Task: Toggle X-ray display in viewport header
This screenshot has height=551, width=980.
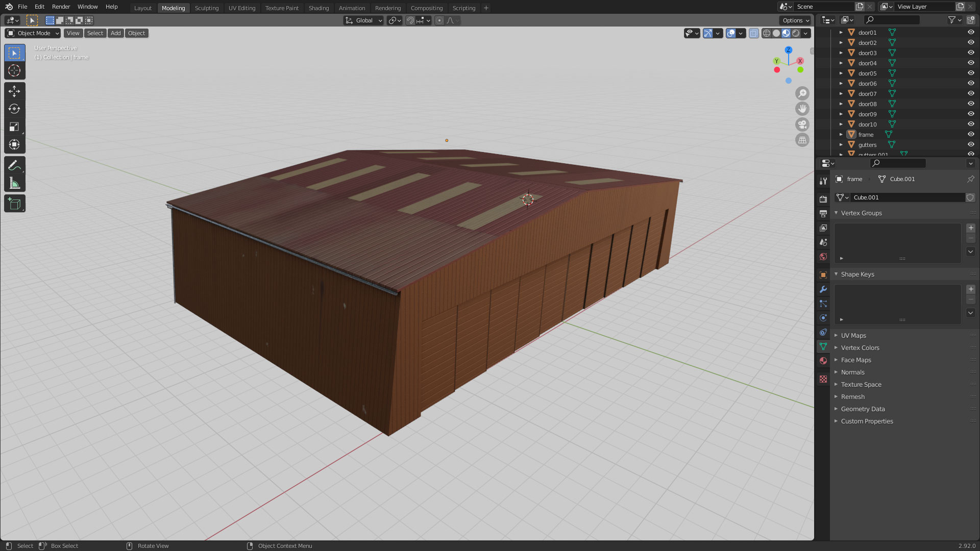Action: point(754,33)
